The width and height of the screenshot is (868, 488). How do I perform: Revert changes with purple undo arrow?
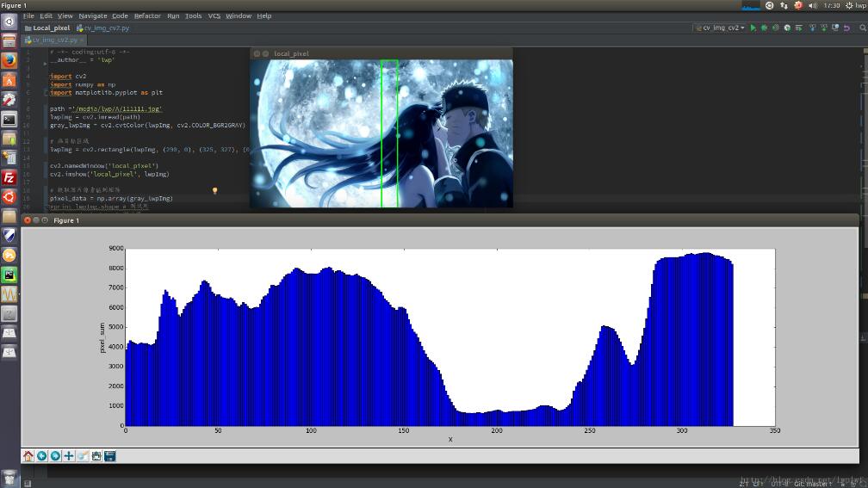(x=847, y=28)
